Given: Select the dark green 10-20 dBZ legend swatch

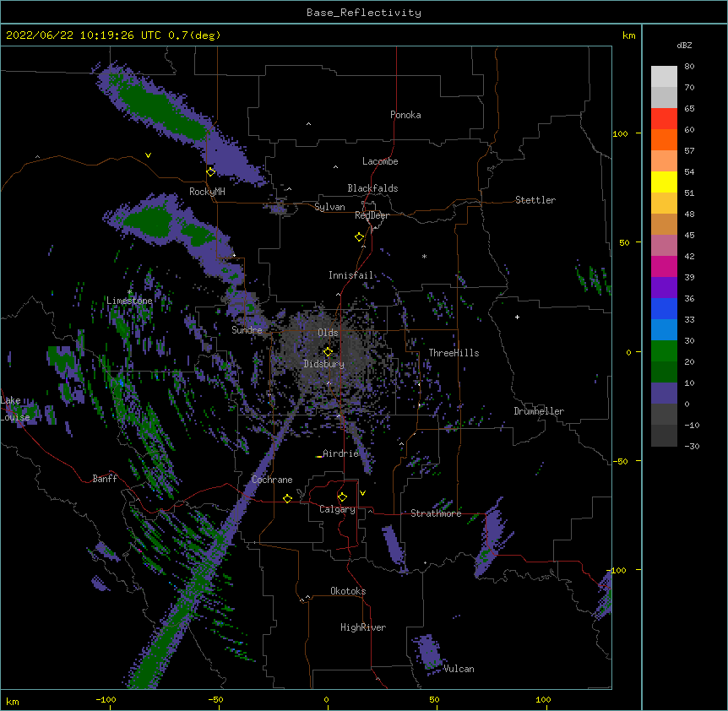Looking at the screenshot, I should pos(664,372).
